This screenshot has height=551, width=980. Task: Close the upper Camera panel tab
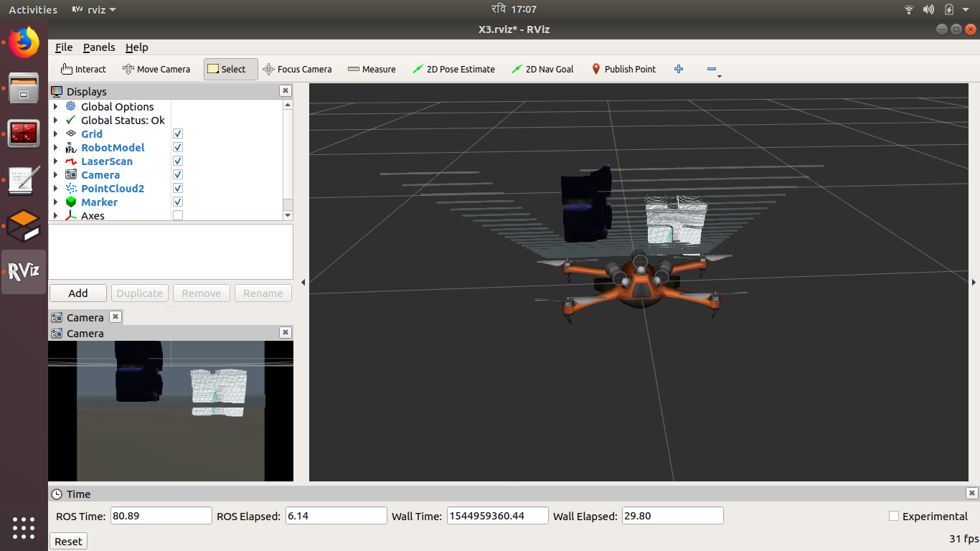116,316
